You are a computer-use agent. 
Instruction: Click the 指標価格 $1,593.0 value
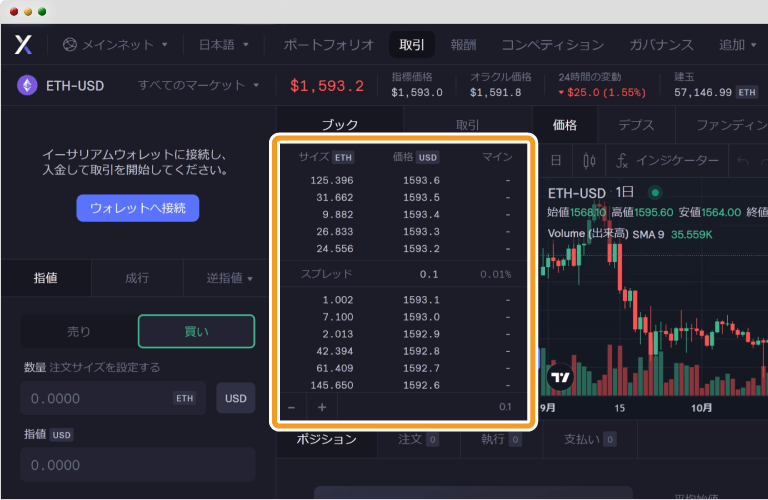pos(417,93)
